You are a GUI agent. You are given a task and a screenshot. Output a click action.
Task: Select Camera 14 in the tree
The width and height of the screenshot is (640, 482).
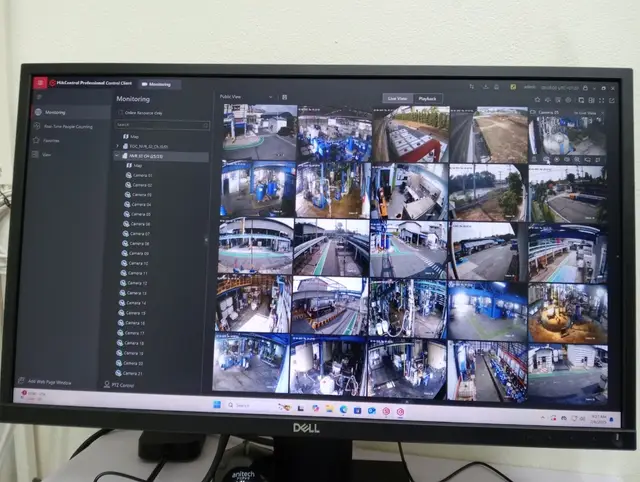pyautogui.click(x=133, y=303)
